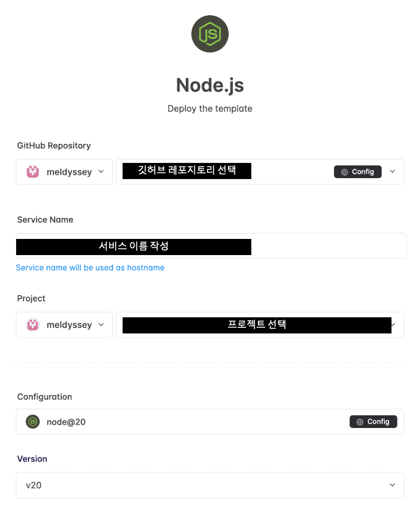Screen dimensions: 420x513
Task: Click the Node.js logo at top of page
Action: coord(210,34)
